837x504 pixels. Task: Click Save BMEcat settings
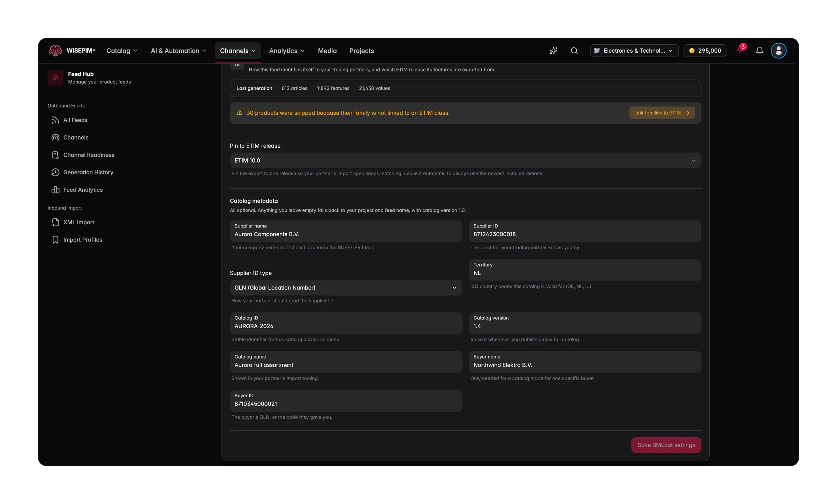click(x=666, y=445)
